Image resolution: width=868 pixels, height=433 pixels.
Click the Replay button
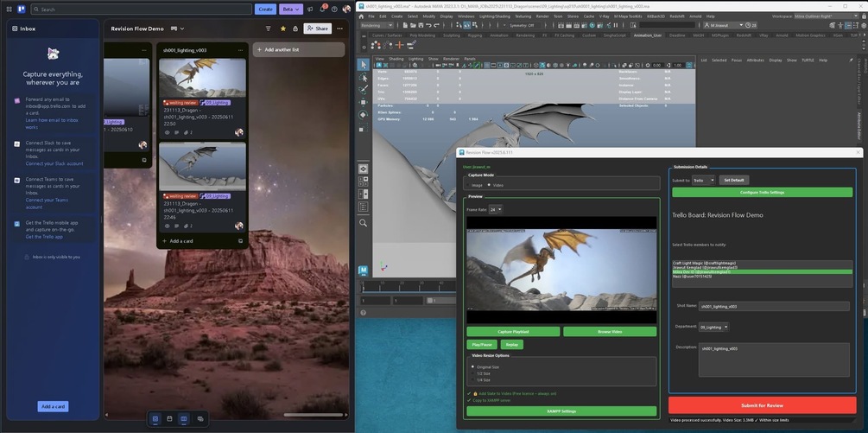(512, 344)
